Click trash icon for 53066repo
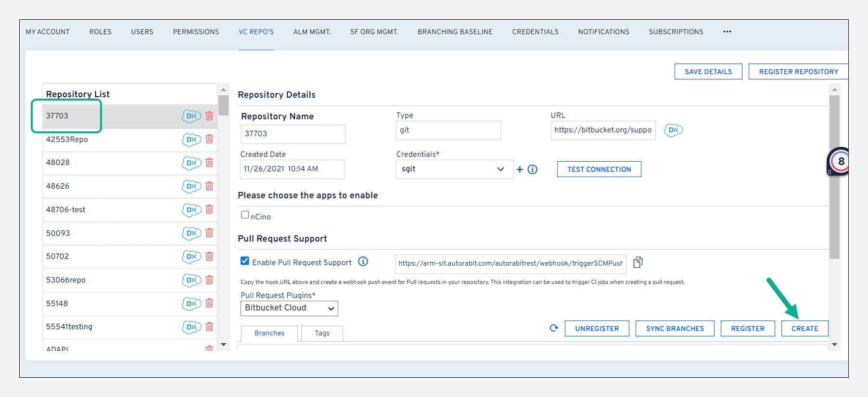868x397 pixels. pos(209,280)
